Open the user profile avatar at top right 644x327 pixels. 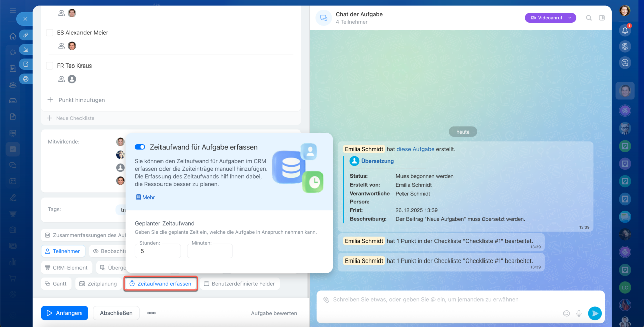pos(625,11)
